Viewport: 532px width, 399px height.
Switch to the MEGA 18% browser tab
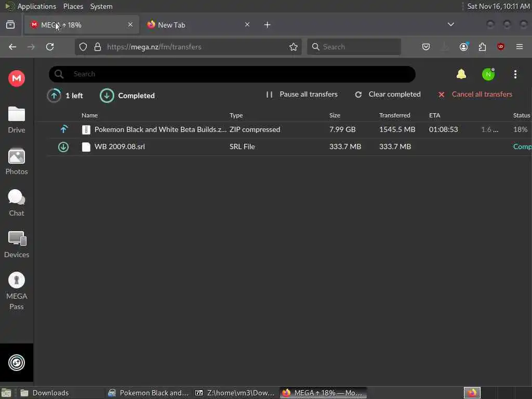tap(82, 25)
